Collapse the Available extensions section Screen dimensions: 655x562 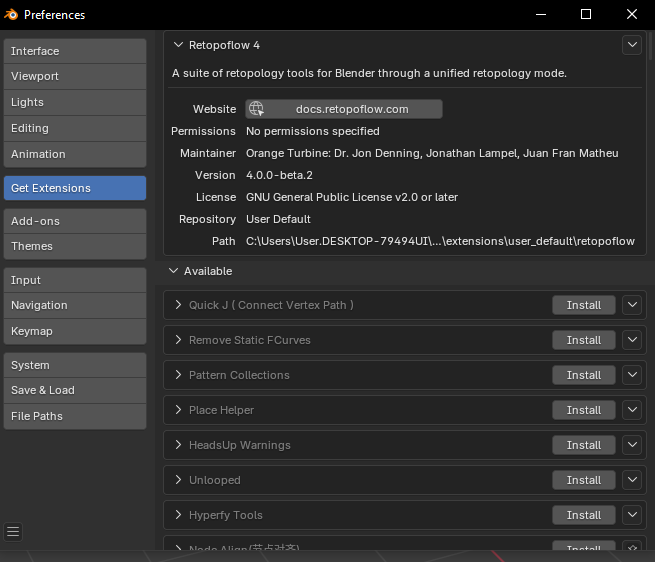[174, 271]
